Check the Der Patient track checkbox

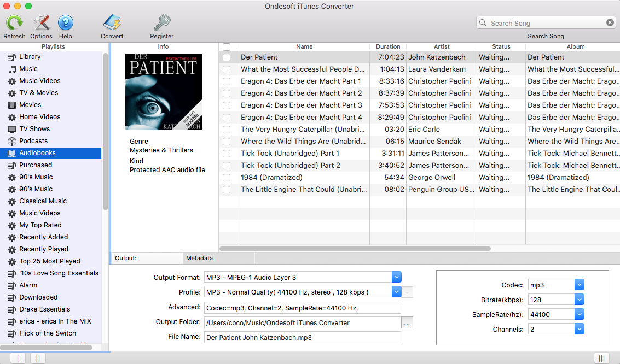(x=226, y=57)
